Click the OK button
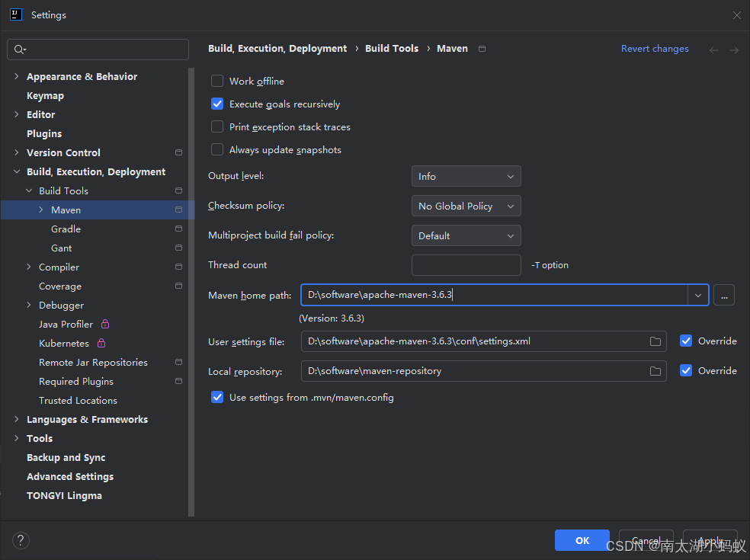 pos(582,540)
